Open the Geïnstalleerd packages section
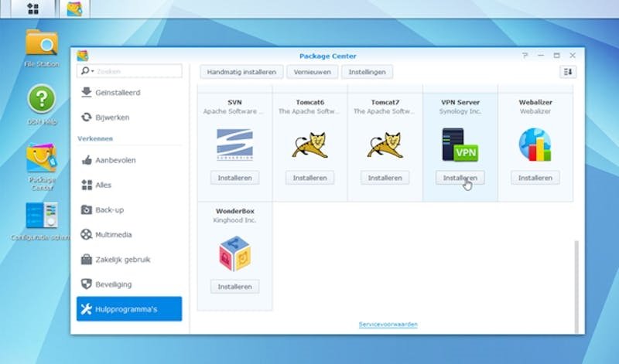The height and width of the screenshot is (364, 619). (x=129, y=93)
